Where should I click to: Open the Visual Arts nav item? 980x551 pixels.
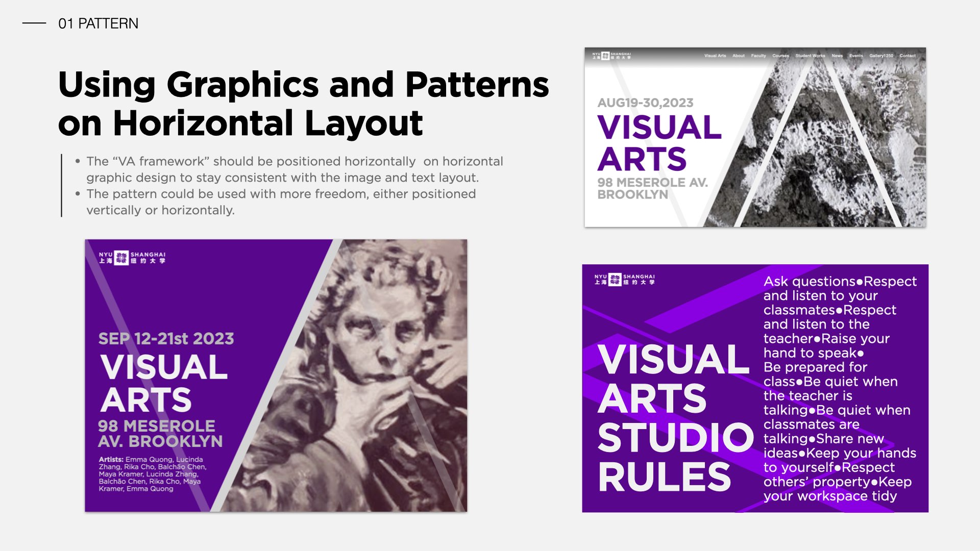point(715,56)
